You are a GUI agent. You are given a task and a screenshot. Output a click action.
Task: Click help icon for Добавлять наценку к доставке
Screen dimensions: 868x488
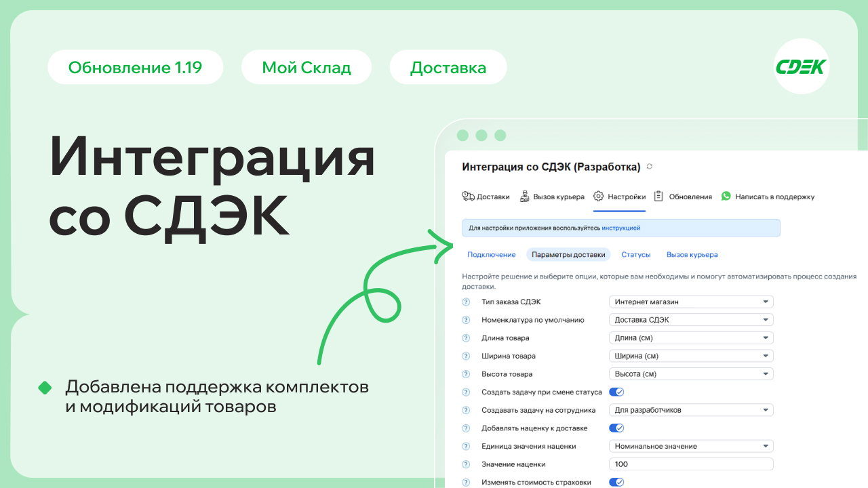tap(466, 428)
